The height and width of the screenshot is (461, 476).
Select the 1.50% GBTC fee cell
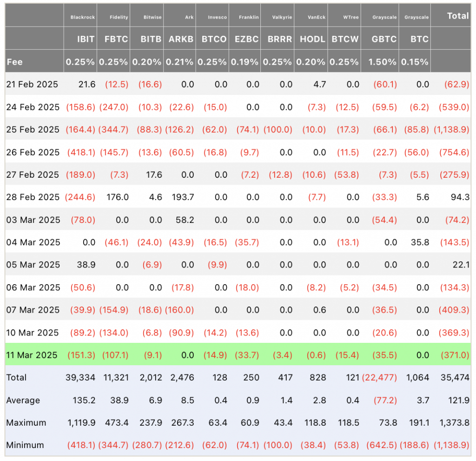coord(382,62)
